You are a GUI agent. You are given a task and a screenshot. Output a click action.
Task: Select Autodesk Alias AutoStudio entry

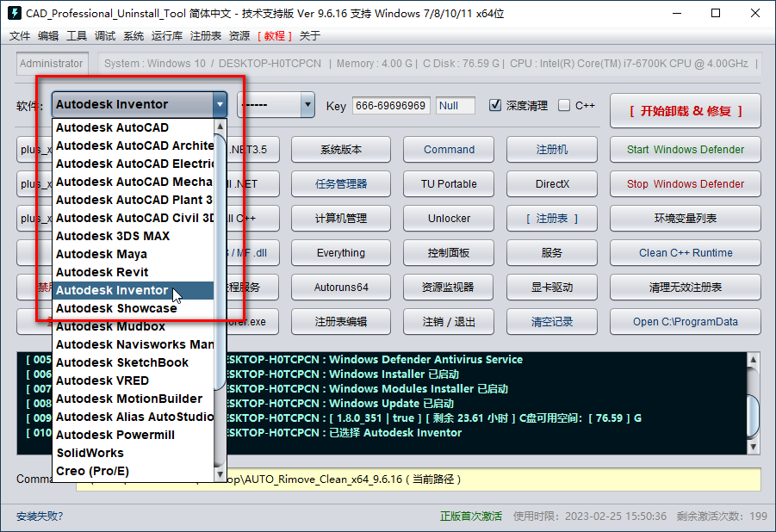pos(133,417)
